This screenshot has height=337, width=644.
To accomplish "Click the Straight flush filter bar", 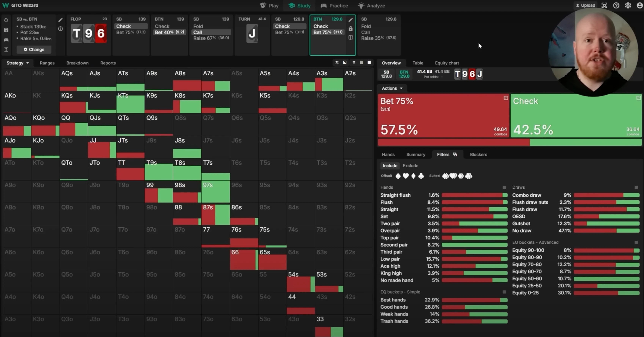I will [x=474, y=195].
